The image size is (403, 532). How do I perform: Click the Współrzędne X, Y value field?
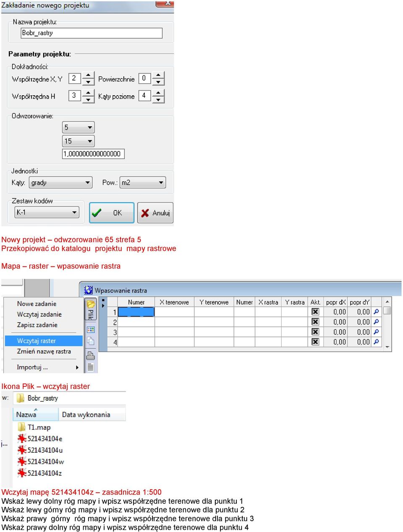(x=75, y=78)
